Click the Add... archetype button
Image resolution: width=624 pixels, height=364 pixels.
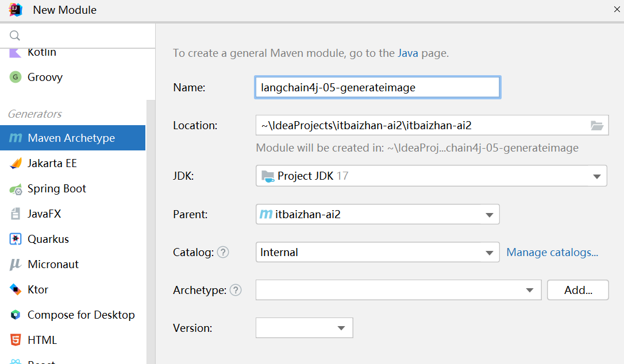(578, 290)
